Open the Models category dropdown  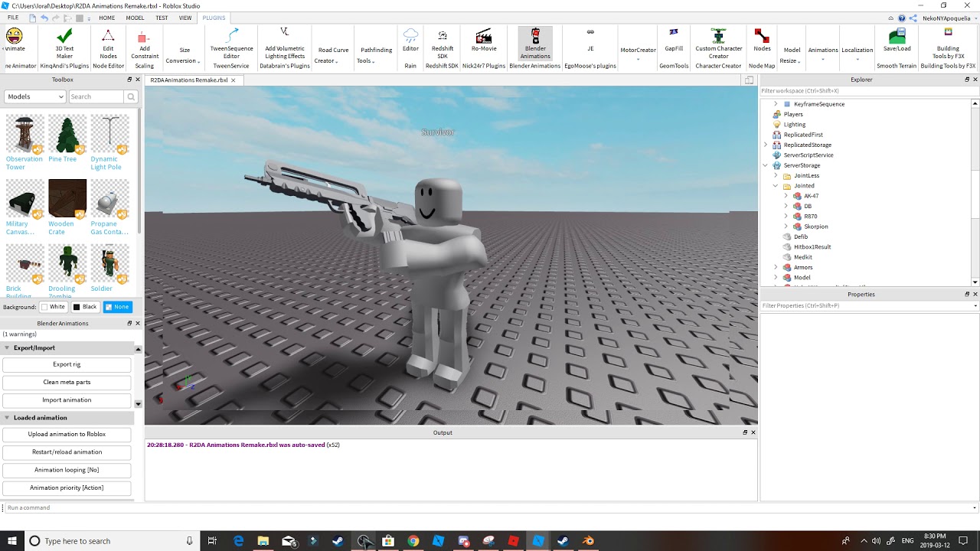35,96
